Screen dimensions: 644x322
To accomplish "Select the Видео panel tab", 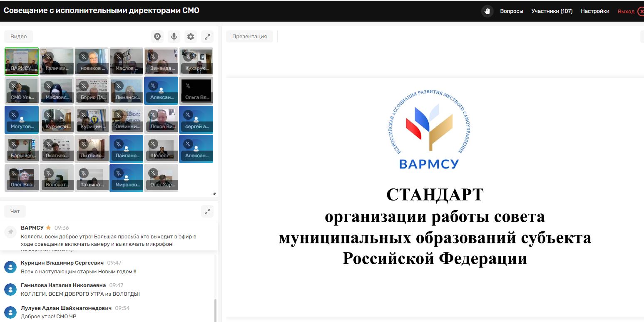I will (x=18, y=37).
